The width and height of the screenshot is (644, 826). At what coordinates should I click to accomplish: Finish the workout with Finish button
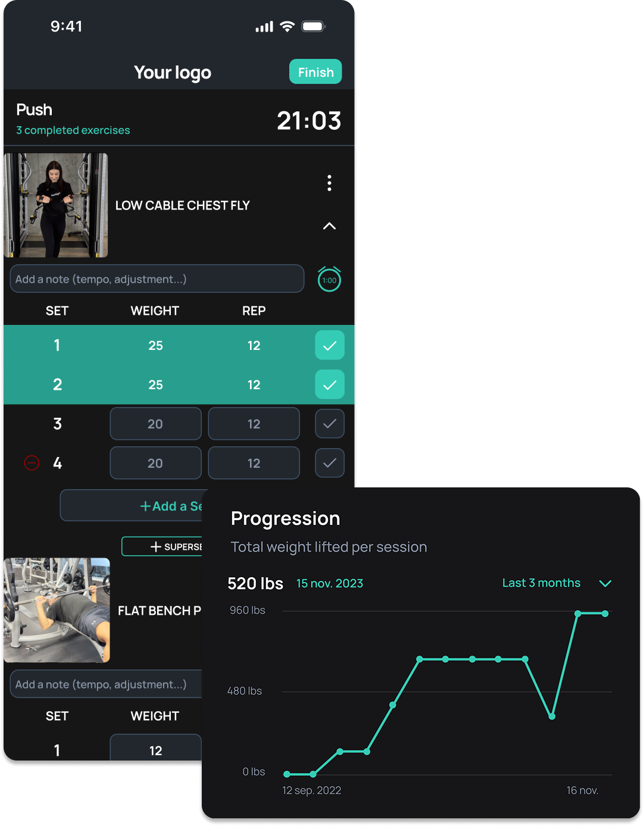click(315, 71)
